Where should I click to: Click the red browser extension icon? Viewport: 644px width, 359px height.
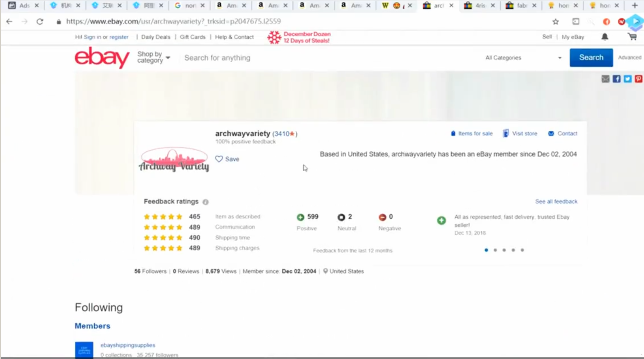tap(622, 22)
